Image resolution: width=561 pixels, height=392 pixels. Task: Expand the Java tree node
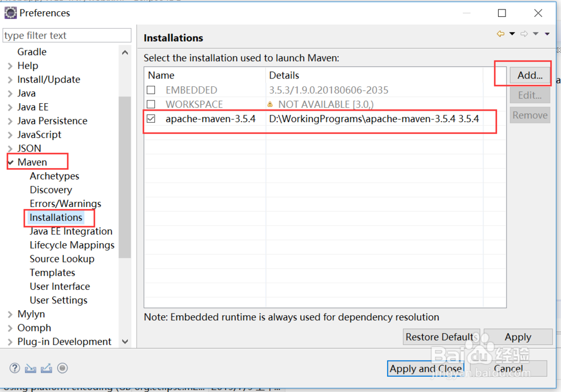[10, 93]
